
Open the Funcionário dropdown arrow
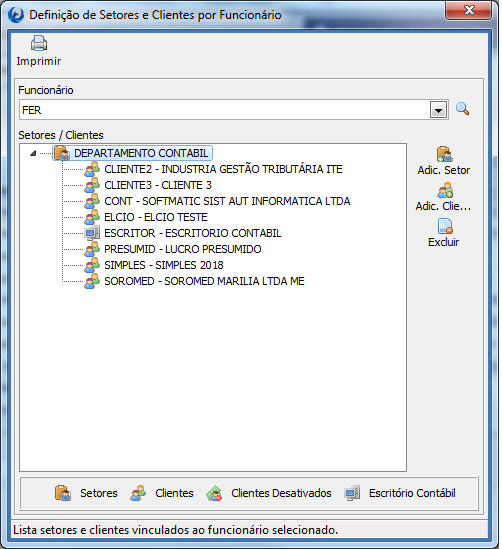438,110
